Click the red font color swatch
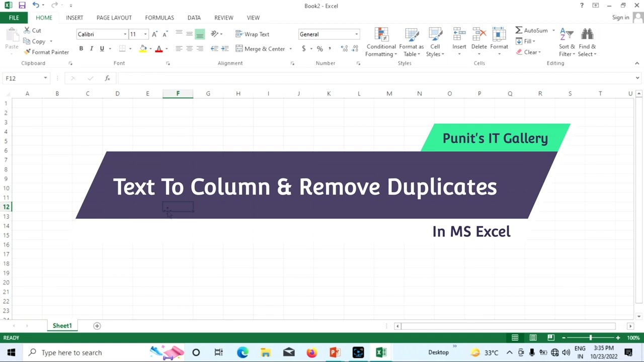This screenshot has width=644, height=362. [159, 49]
